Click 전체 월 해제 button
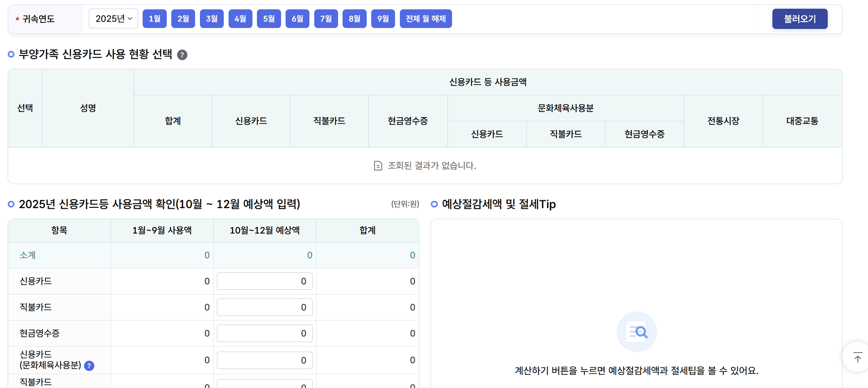 pyautogui.click(x=426, y=19)
